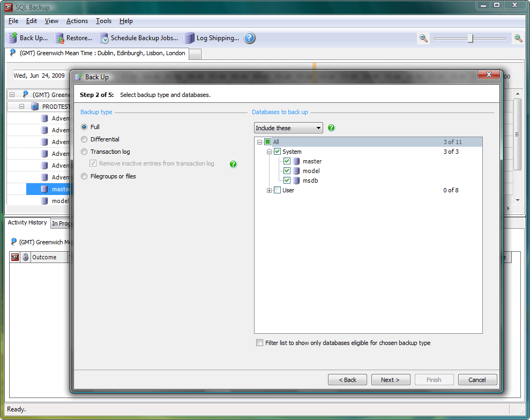Switch to the In Progress tab

(x=61, y=223)
